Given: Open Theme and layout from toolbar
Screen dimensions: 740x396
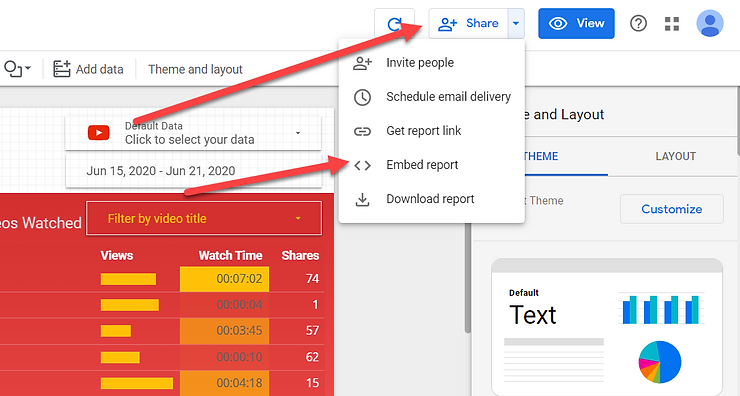Looking at the screenshot, I should 195,69.
